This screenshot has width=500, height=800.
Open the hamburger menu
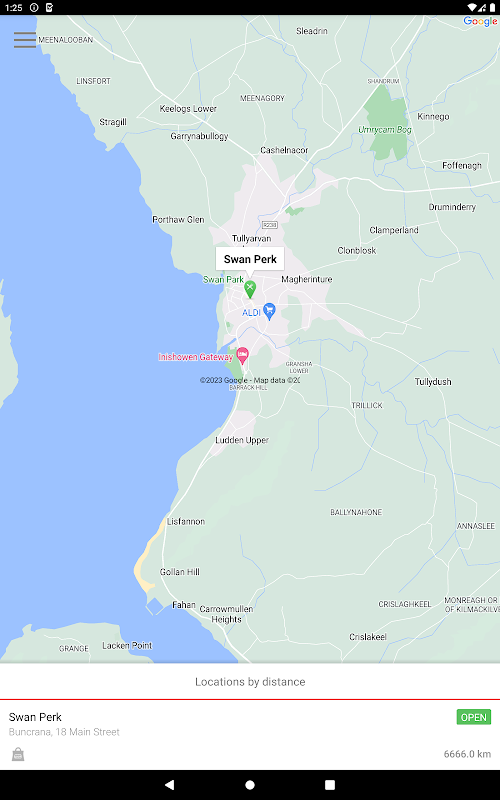click(x=25, y=40)
